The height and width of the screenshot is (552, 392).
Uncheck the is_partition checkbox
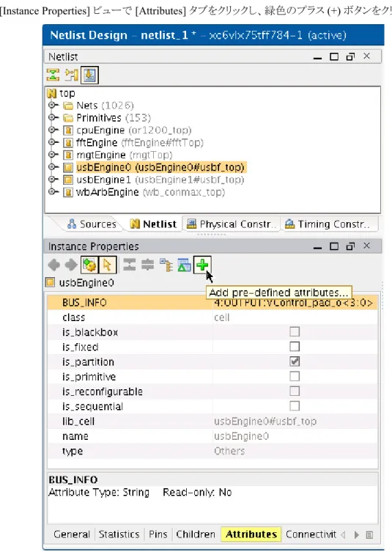295,361
